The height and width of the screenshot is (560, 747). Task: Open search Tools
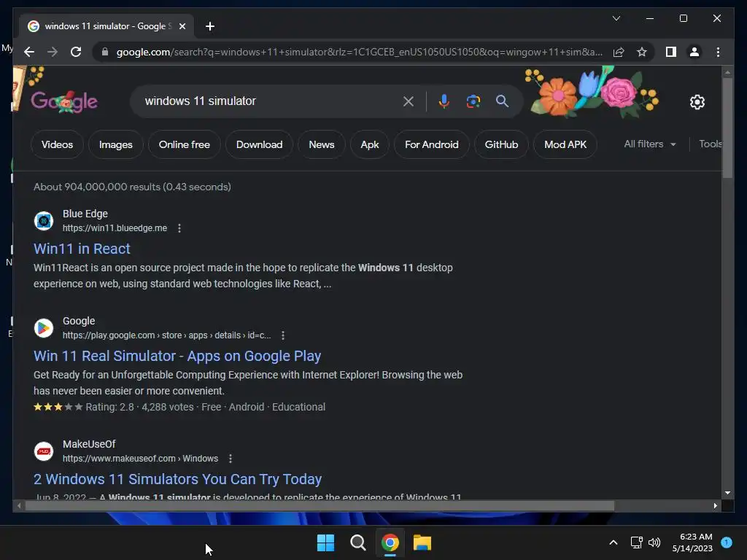(x=711, y=144)
